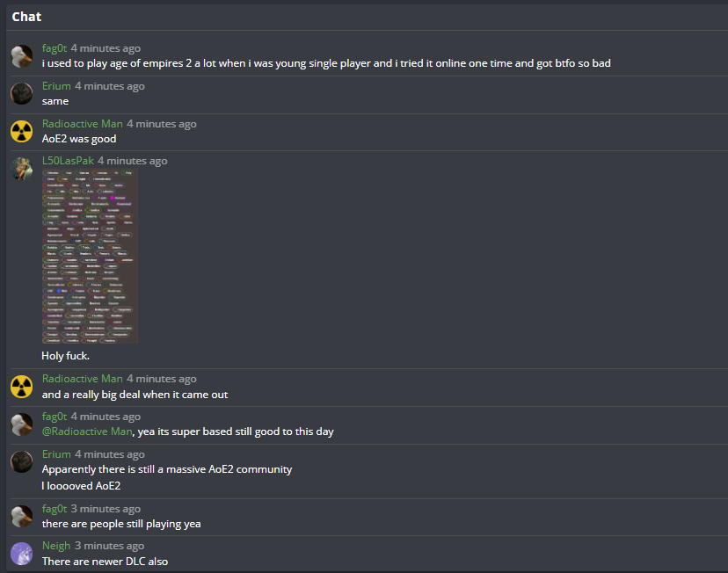Click Erium username above "Apparently there is still"
Image resolution: width=728 pixels, height=573 pixels.
coord(56,454)
